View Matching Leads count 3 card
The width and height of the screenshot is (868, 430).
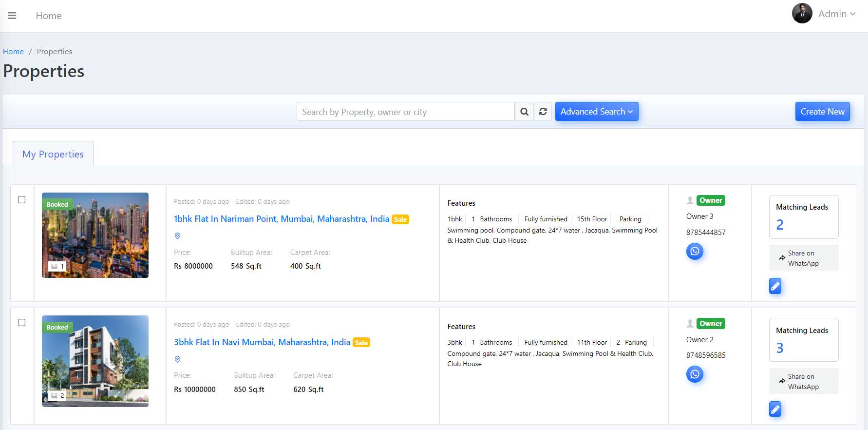click(x=804, y=340)
